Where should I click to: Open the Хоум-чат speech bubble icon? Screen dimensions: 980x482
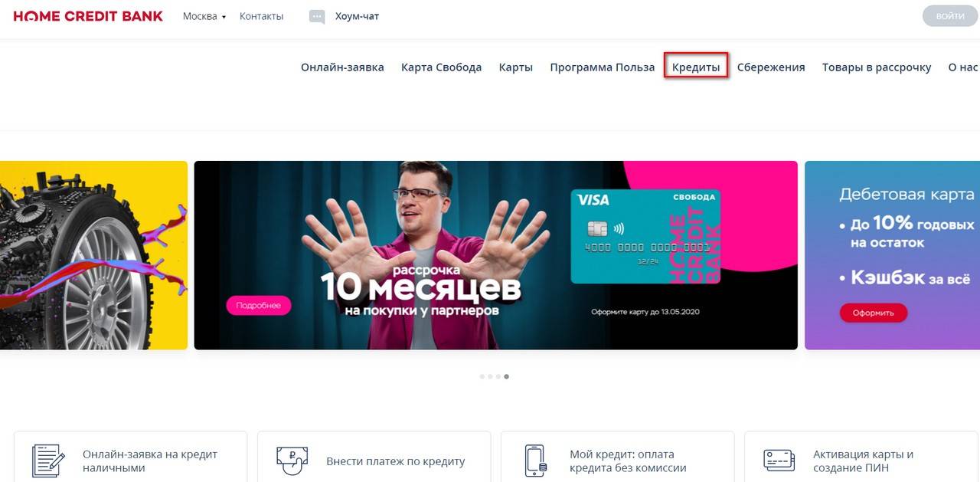[x=317, y=17]
